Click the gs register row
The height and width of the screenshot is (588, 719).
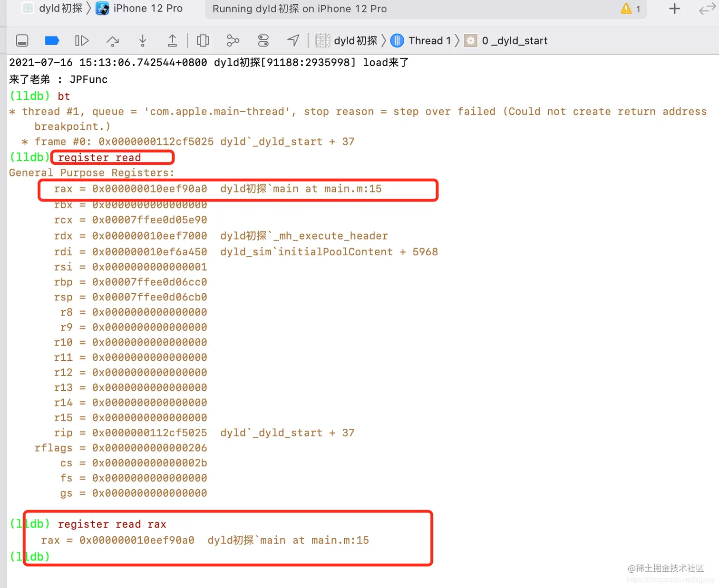pyautogui.click(x=134, y=493)
